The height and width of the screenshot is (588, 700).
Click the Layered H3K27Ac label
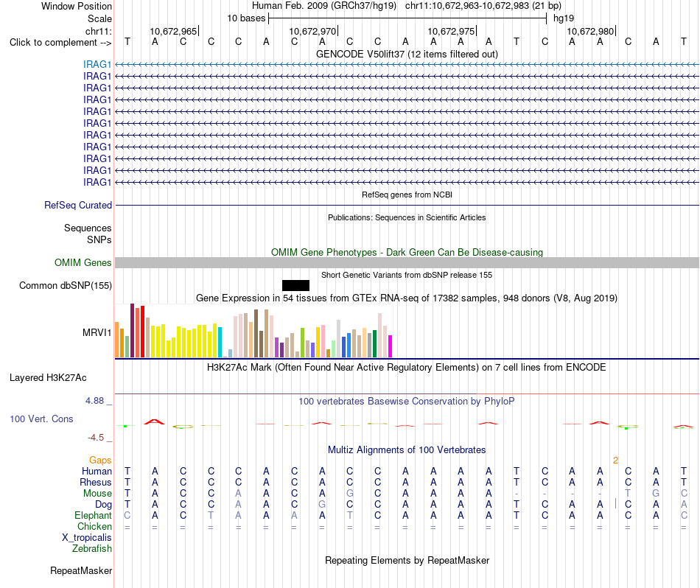click(x=48, y=378)
